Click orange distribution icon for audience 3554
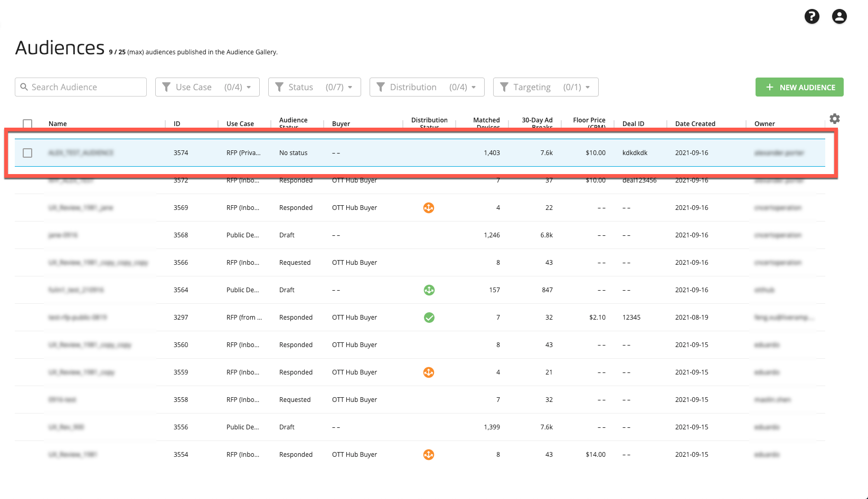This screenshot has width=868, height=499. (429, 455)
